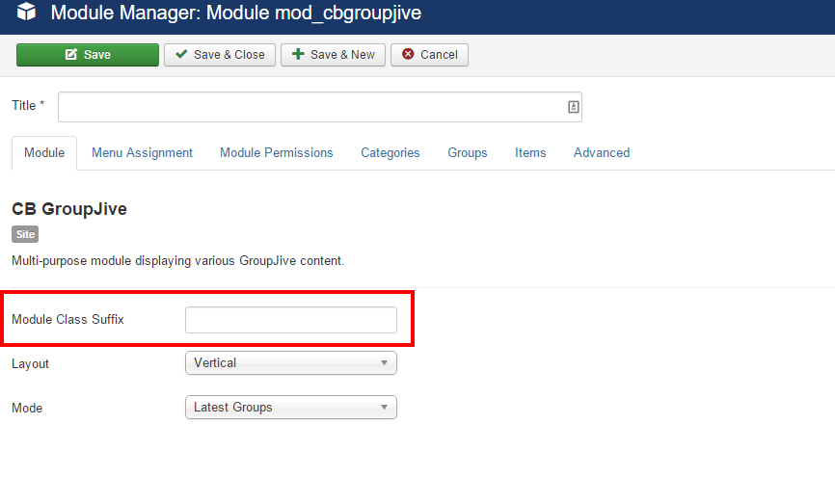Click the CB GroupJive heading

coord(69,209)
